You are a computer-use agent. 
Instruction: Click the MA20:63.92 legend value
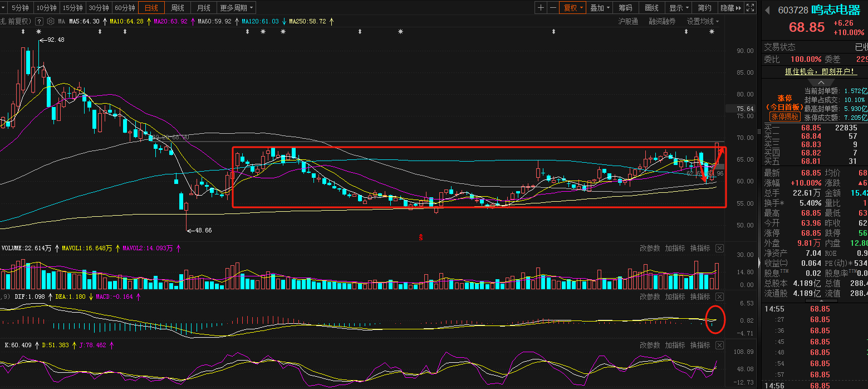tap(170, 21)
